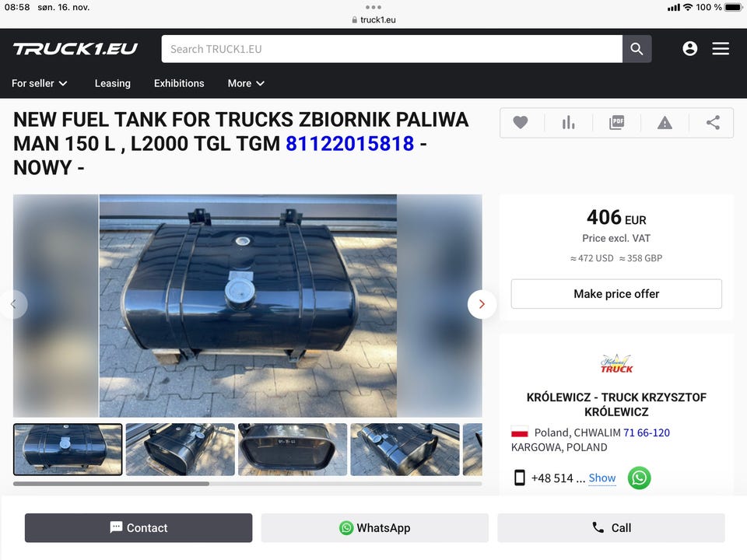Click the share icon
Image resolution: width=747 pixels, height=560 pixels.
tap(713, 122)
